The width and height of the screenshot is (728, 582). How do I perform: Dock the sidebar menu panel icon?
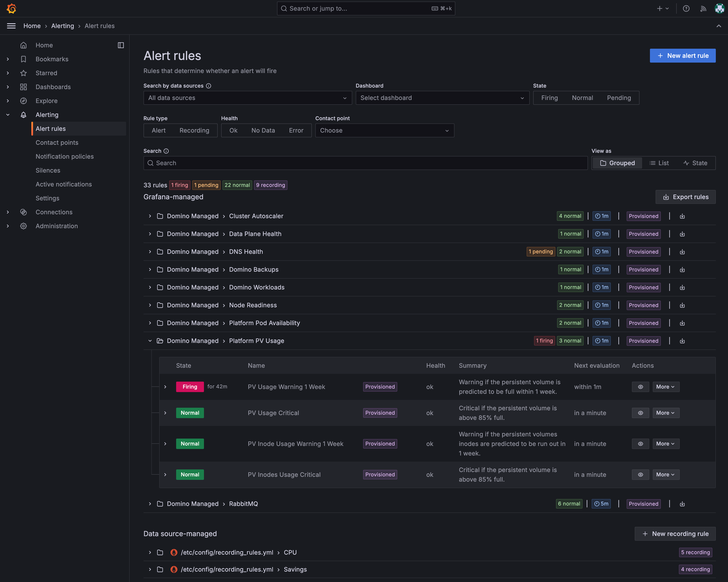click(x=120, y=45)
